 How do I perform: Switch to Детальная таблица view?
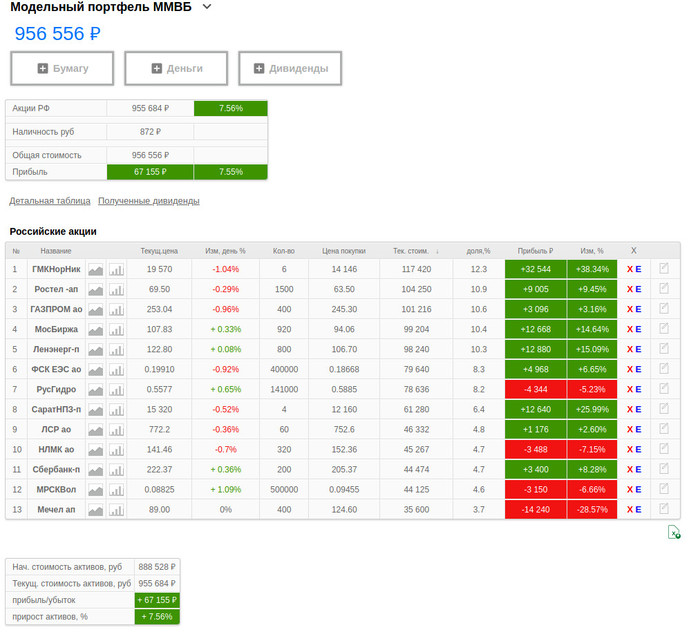pos(50,201)
